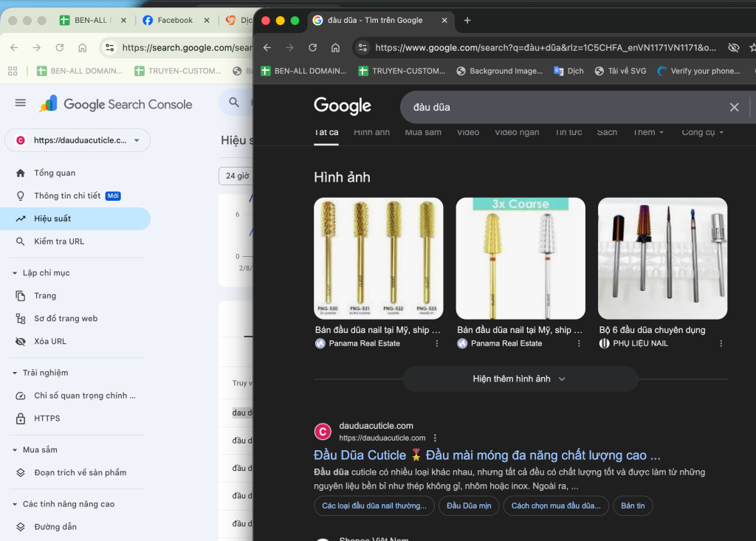Viewport: 756px width, 541px height.
Task: Select Hiệu suất in sidebar
Action: pos(52,218)
